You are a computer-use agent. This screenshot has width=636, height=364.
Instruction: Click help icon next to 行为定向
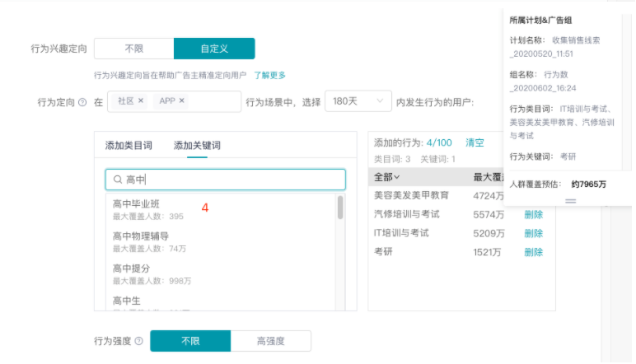[x=82, y=102]
